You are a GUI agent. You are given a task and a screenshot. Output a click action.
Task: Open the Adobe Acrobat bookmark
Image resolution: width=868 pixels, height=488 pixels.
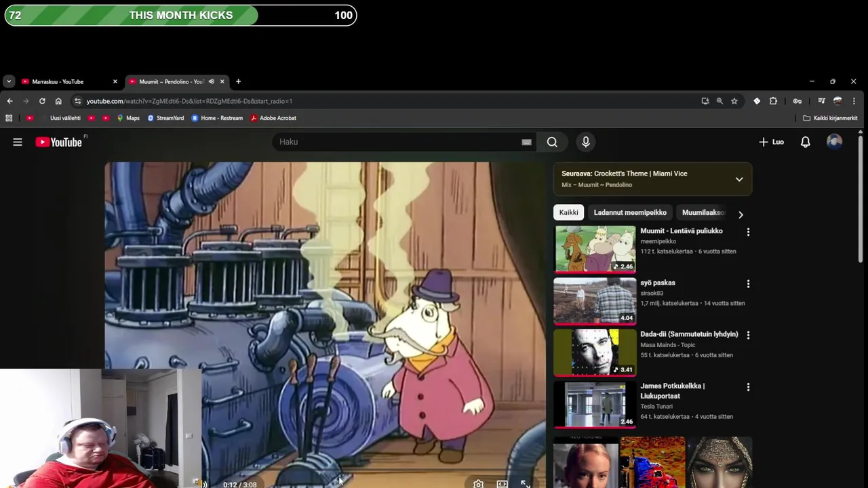[x=273, y=118]
